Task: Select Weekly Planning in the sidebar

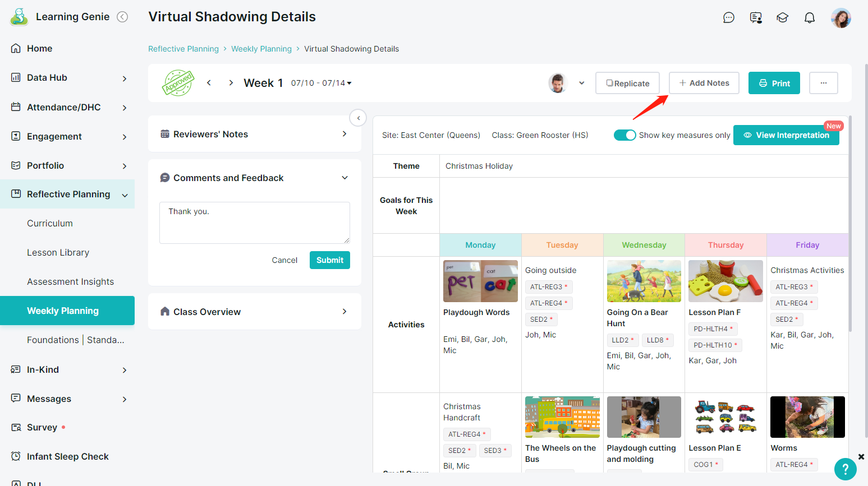Action: (x=67, y=311)
